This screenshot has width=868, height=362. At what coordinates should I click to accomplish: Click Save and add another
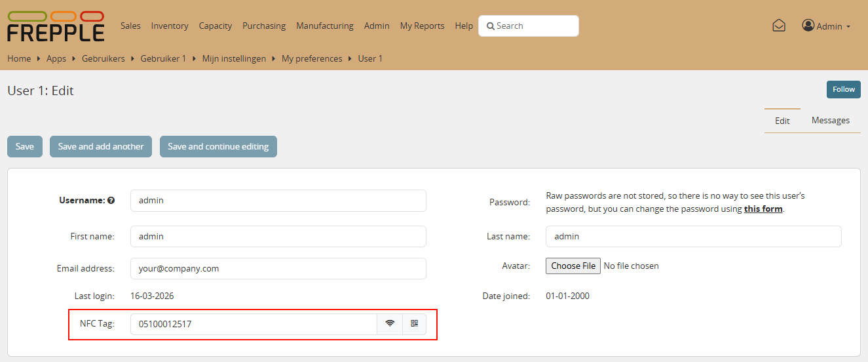tap(101, 147)
